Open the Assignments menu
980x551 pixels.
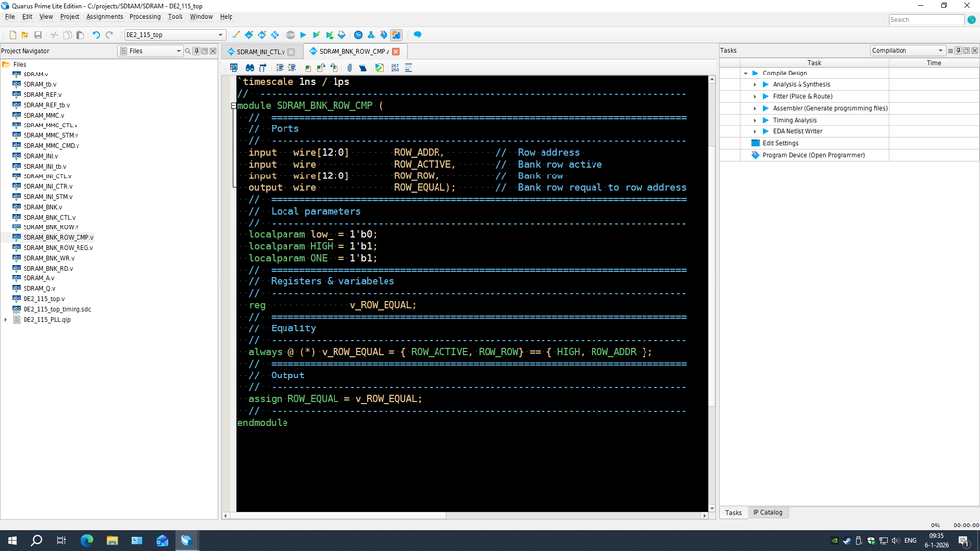(x=104, y=17)
